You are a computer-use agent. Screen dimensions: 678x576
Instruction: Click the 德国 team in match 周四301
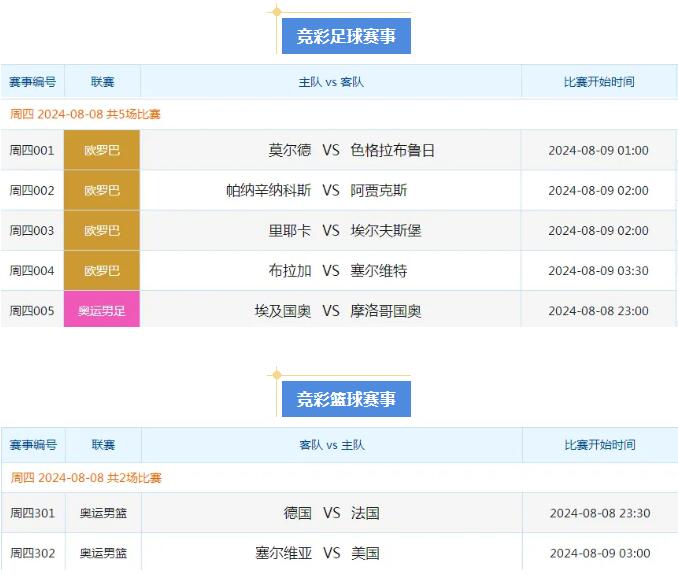point(298,513)
